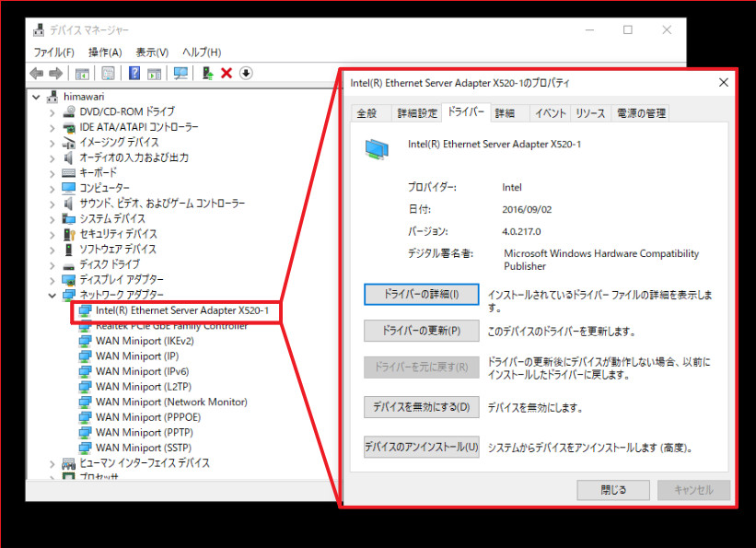Maximize the Device Manager window
Screen dimensions: 756x548
click(x=628, y=29)
